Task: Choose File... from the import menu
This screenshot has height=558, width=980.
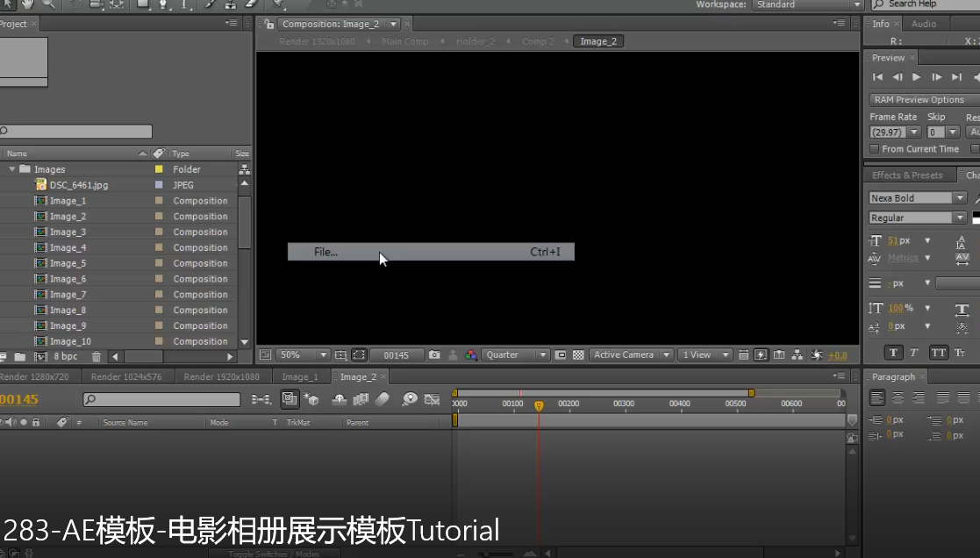Action: click(x=431, y=252)
